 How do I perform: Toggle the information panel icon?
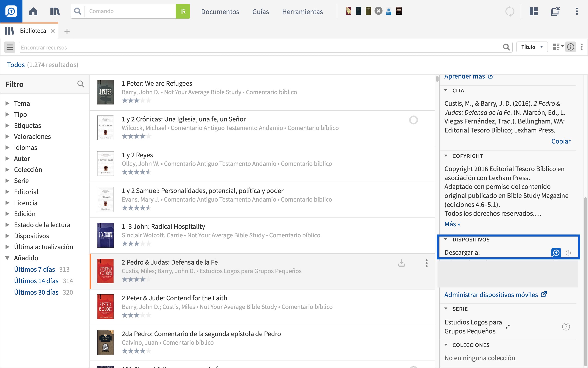(x=570, y=47)
